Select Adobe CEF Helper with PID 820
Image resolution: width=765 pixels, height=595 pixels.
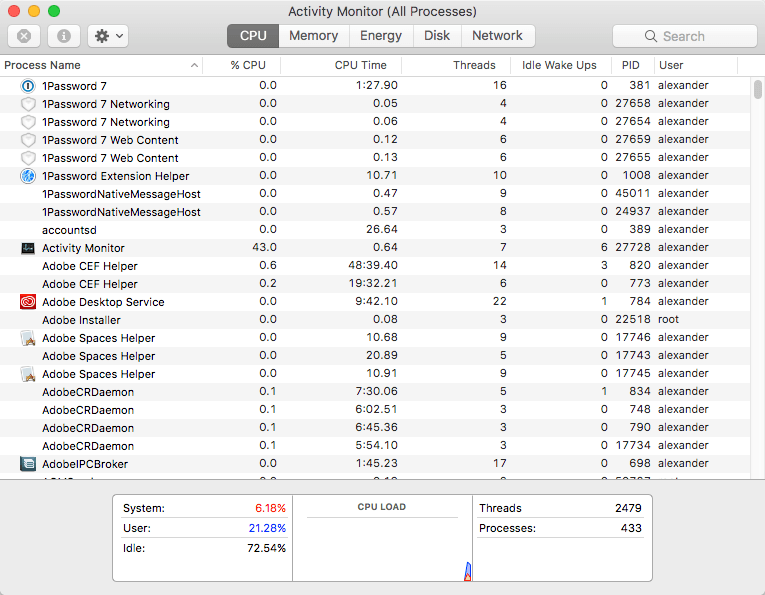[375, 266]
